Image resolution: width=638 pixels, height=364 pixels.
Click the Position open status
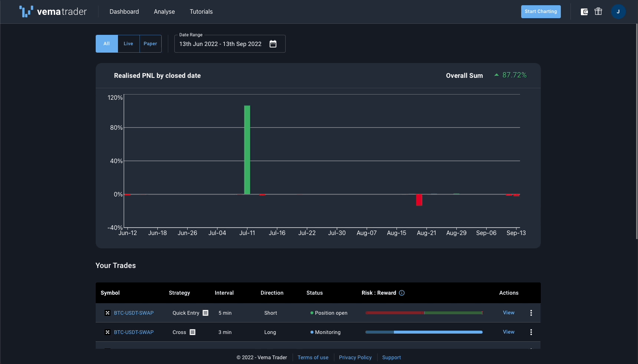click(x=329, y=313)
